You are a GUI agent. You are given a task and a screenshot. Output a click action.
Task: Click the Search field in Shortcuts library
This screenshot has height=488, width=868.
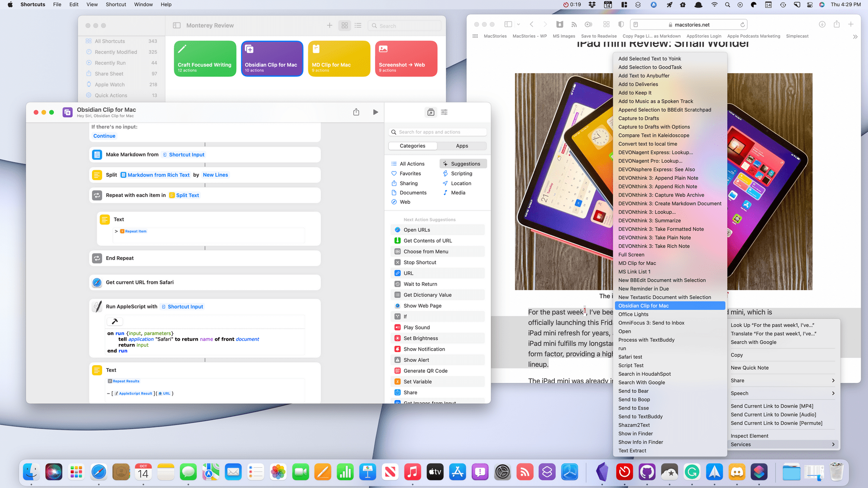pos(404,26)
